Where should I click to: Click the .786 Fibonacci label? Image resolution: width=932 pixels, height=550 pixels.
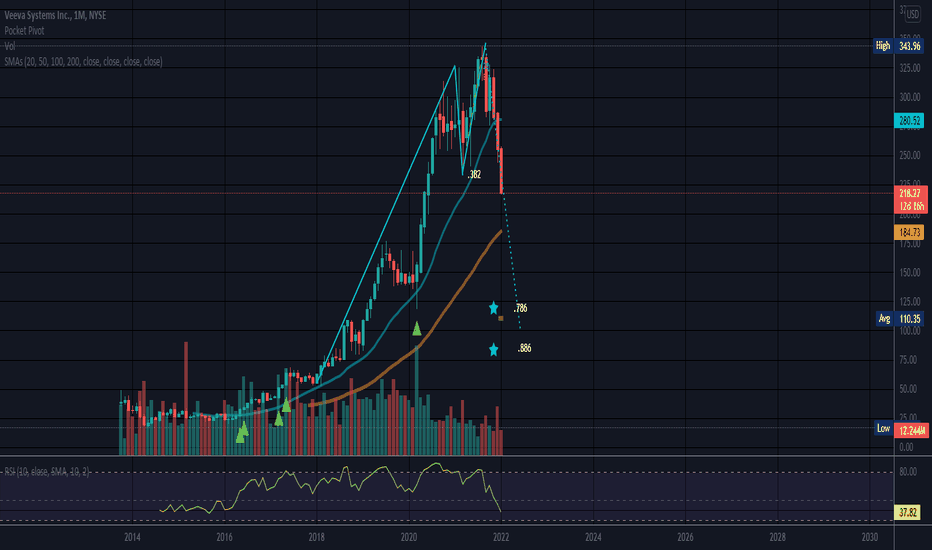point(520,308)
